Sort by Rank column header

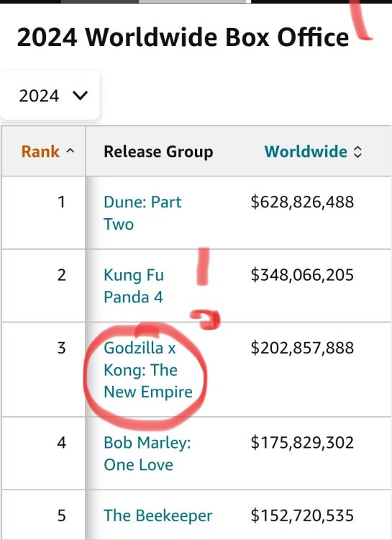tap(40, 151)
